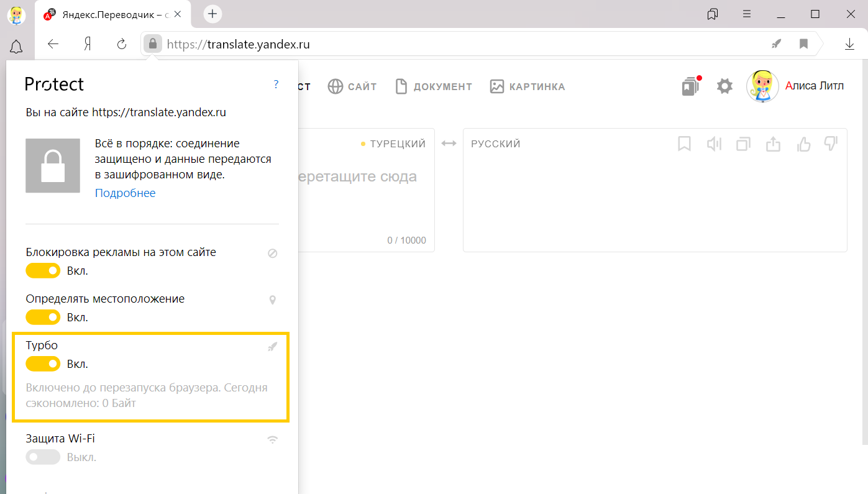Click the ad blocking crossed-circle icon

coord(272,254)
